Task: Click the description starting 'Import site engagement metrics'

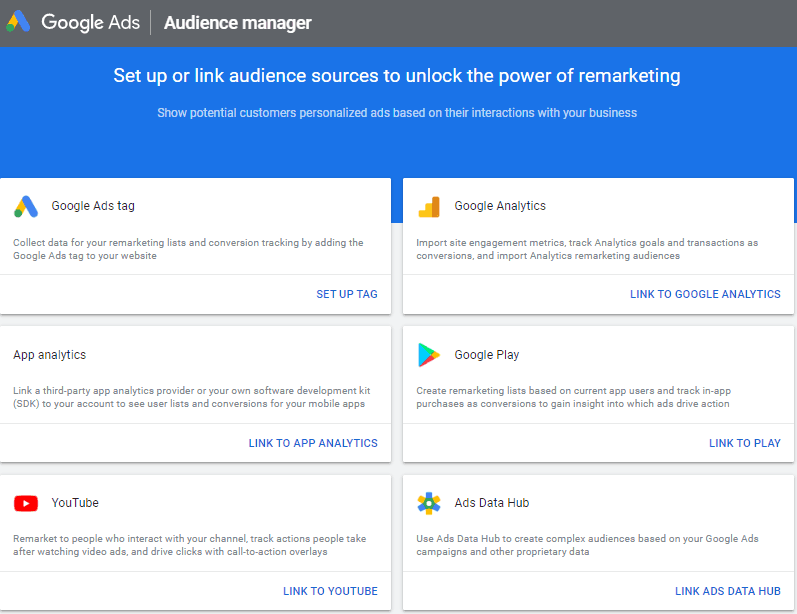Action: click(587, 249)
